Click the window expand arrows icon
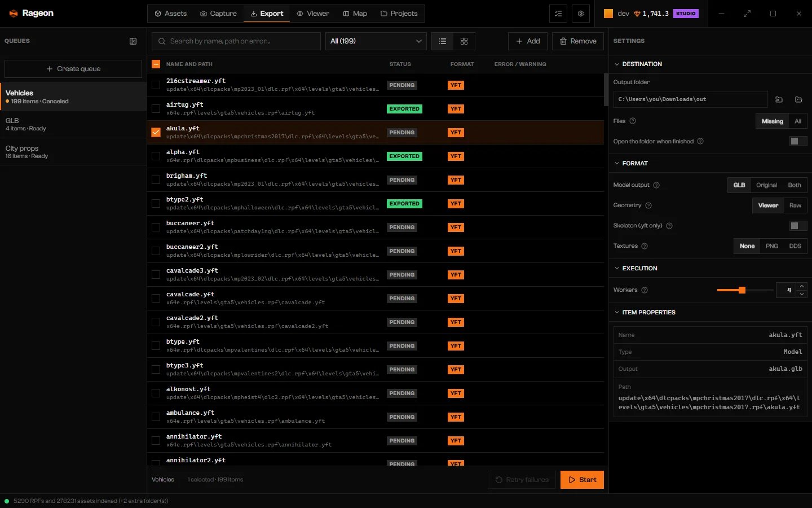 [747, 14]
